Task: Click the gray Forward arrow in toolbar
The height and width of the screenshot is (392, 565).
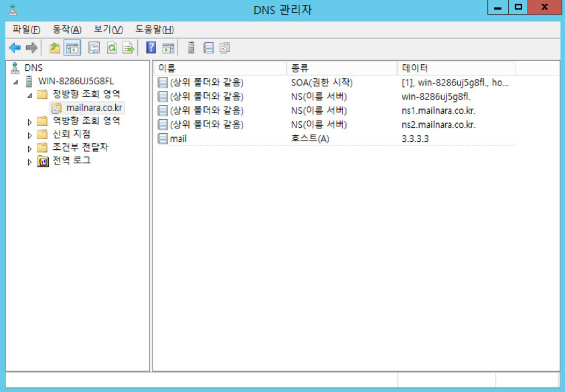Action: (31, 47)
